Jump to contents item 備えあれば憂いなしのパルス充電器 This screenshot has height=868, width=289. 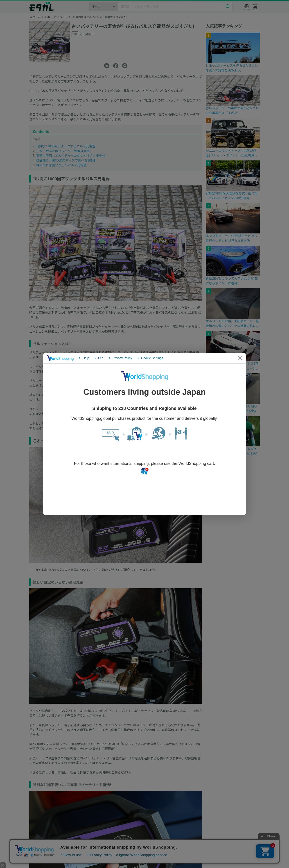(x=61, y=165)
